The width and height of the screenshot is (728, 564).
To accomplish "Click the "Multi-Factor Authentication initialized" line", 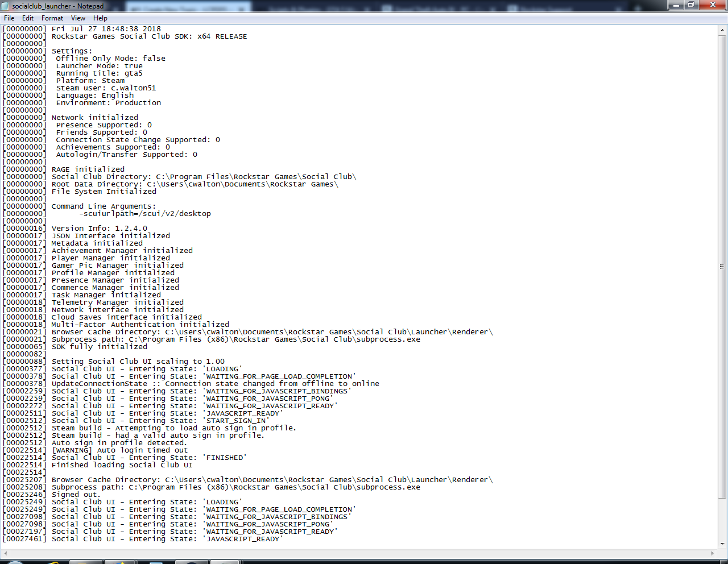I will point(140,325).
